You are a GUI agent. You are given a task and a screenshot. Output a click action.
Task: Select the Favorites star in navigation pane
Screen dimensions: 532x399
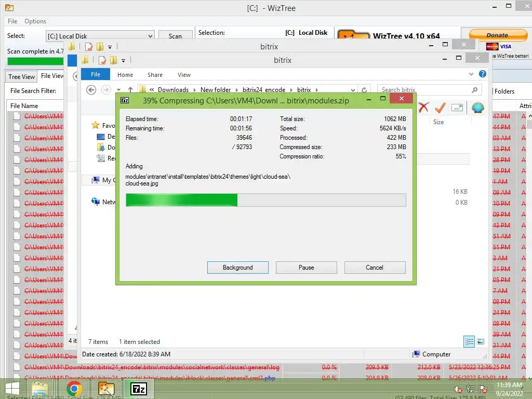pyautogui.click(x=96, y=125)
